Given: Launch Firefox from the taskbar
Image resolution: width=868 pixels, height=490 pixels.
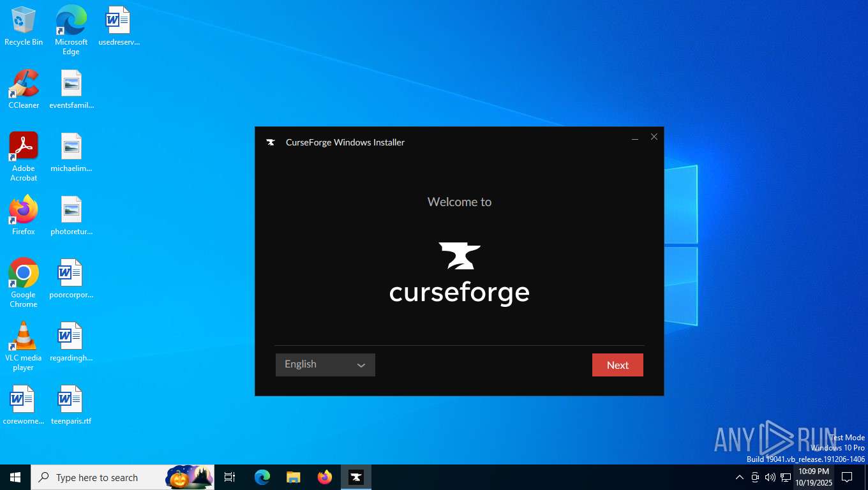Looking at the screenshot, I should point(325,477).
